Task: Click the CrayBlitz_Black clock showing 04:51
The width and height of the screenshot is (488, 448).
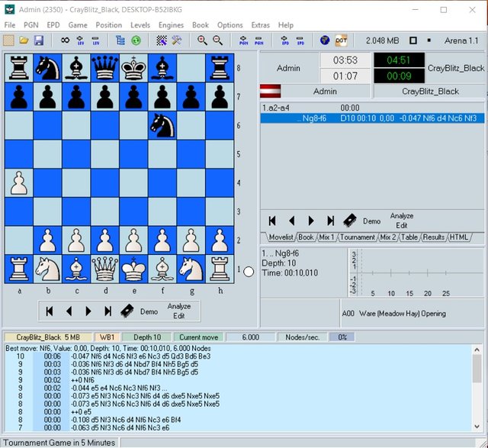Action: point(399,60)
